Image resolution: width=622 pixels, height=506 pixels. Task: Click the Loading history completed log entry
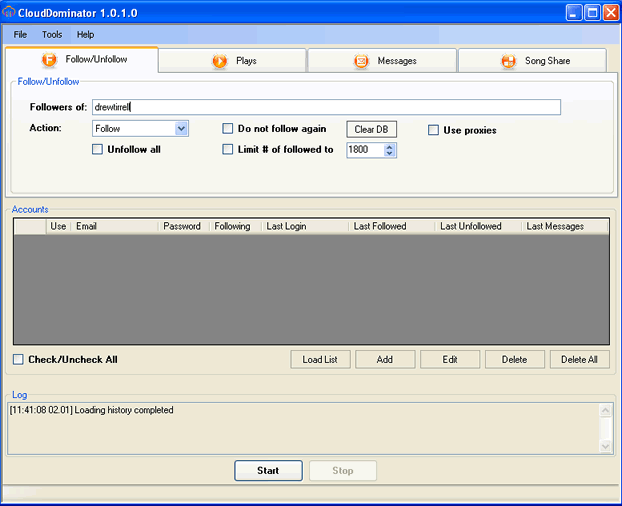pyautogui.click(x=92, y=410)
